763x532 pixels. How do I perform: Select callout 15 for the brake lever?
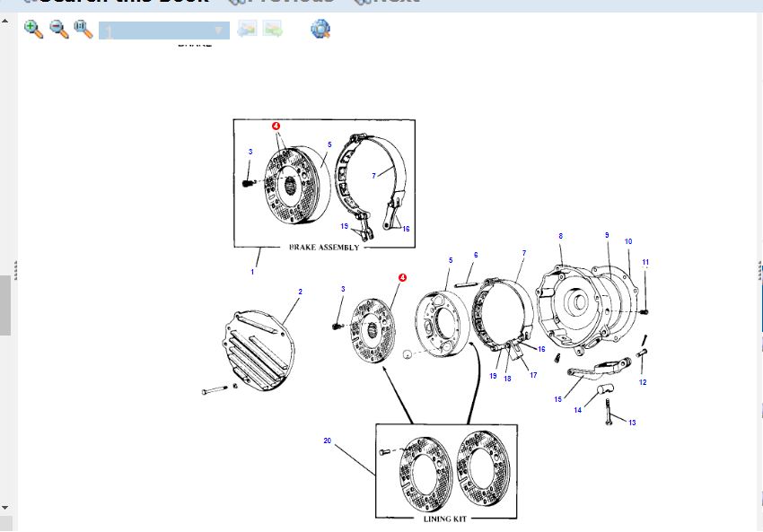click(x=557, y=399)
